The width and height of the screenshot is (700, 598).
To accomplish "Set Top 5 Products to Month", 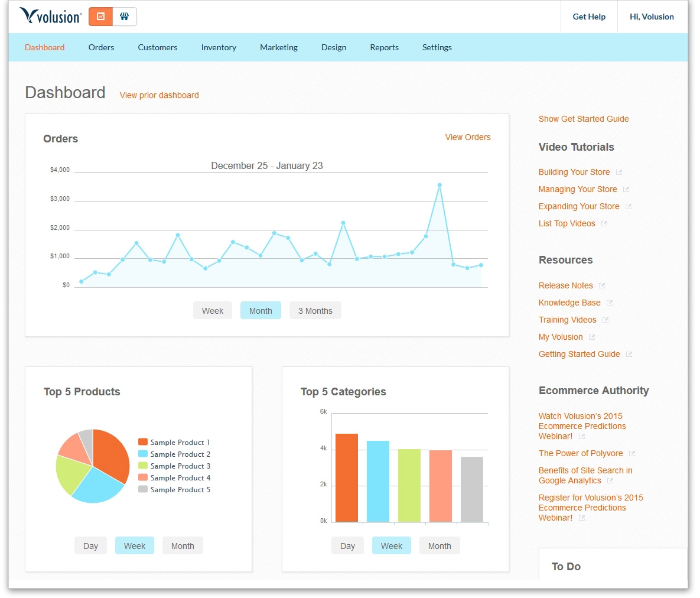I will pyautogui.click(x=183, y=546).
